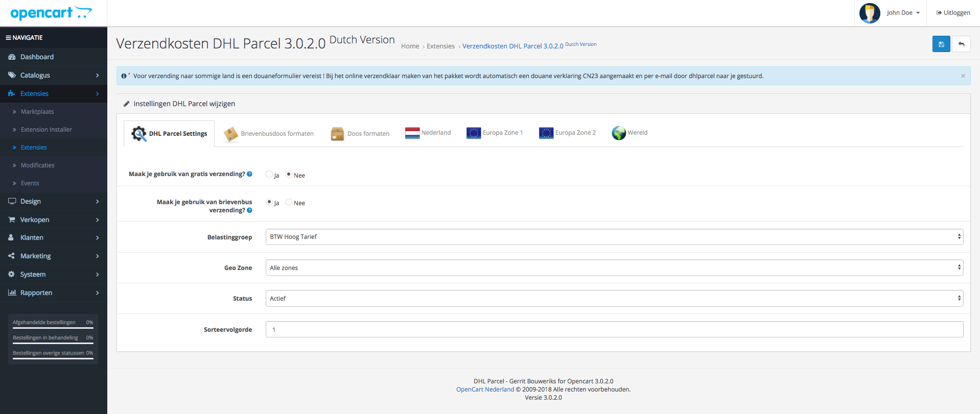Click the DHL Parcel Settings gear icon
This screenshot has height=414, width=980.
[139, 134]
